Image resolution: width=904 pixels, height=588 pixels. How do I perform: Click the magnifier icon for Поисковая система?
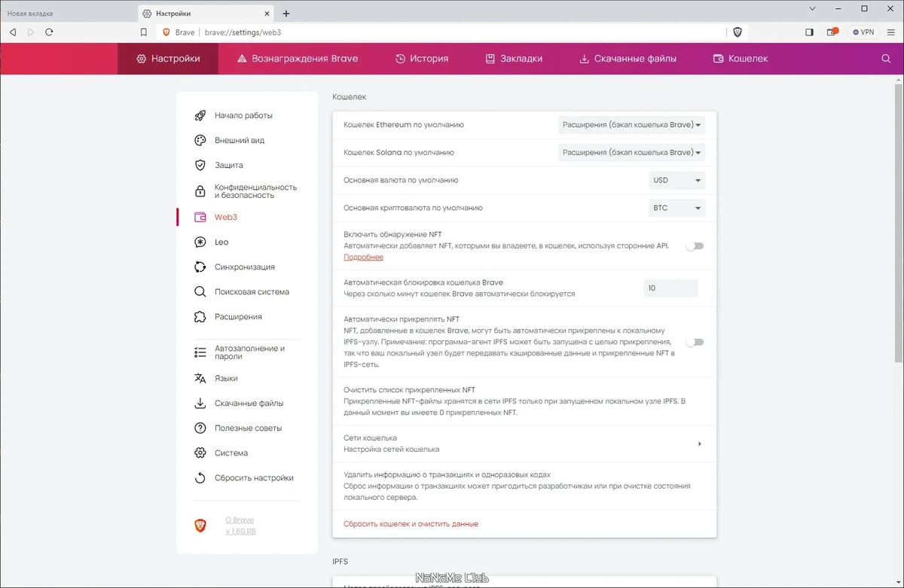[x=200, y=292]
